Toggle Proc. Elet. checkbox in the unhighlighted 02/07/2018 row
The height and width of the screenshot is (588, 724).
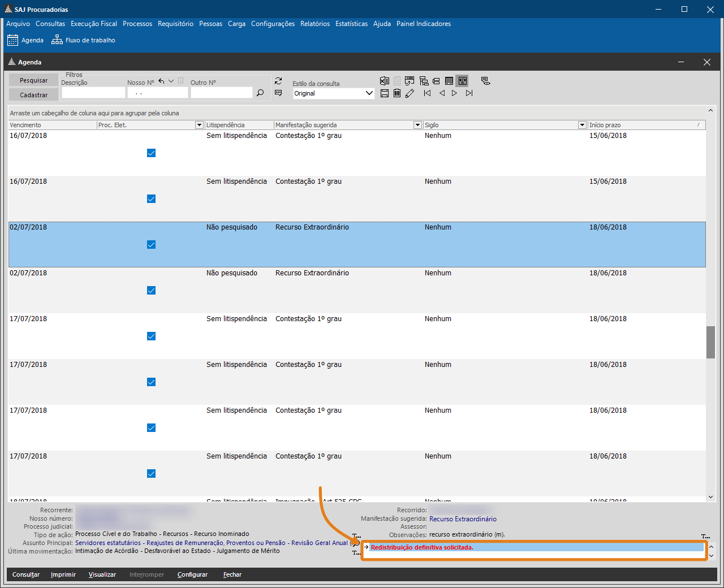151,290
